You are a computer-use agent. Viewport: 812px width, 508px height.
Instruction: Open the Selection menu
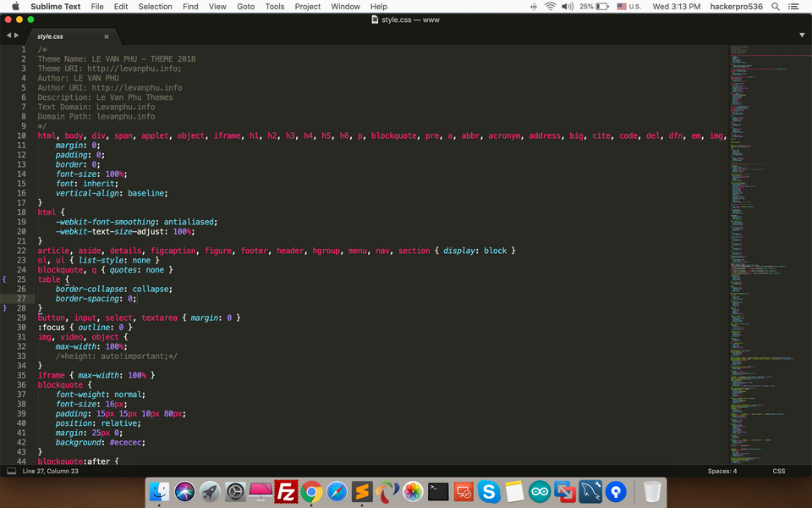click(x=155, y=6)
